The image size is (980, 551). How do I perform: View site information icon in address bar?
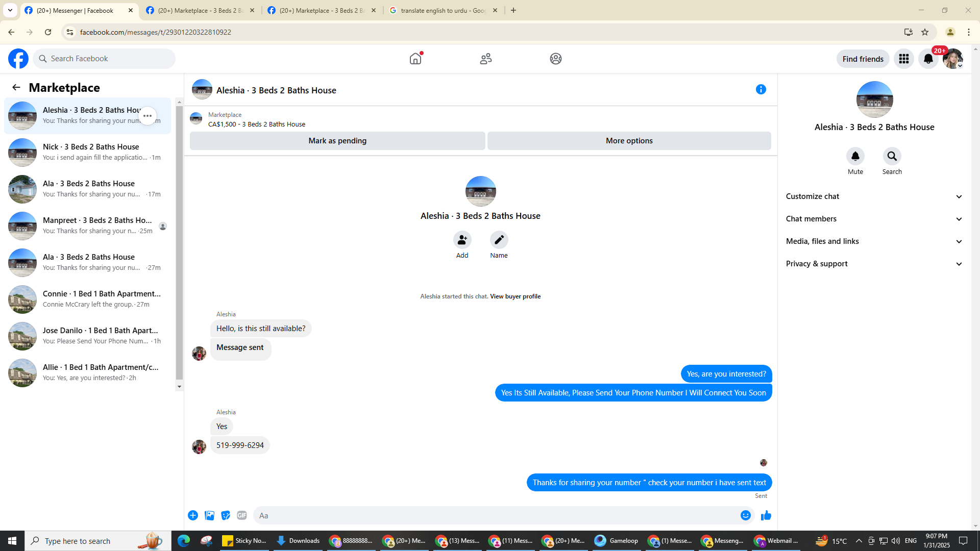pos(70,32)
